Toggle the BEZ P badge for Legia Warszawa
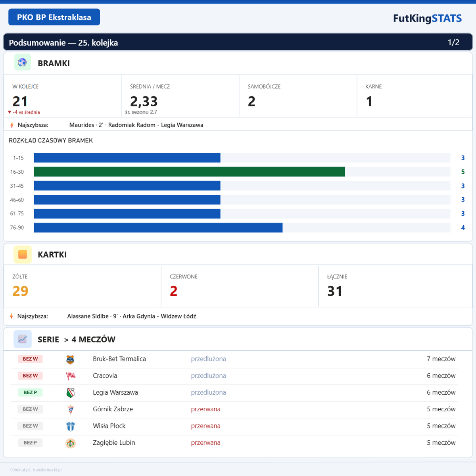This screenshot has height=476, width=476. point(30,392)
